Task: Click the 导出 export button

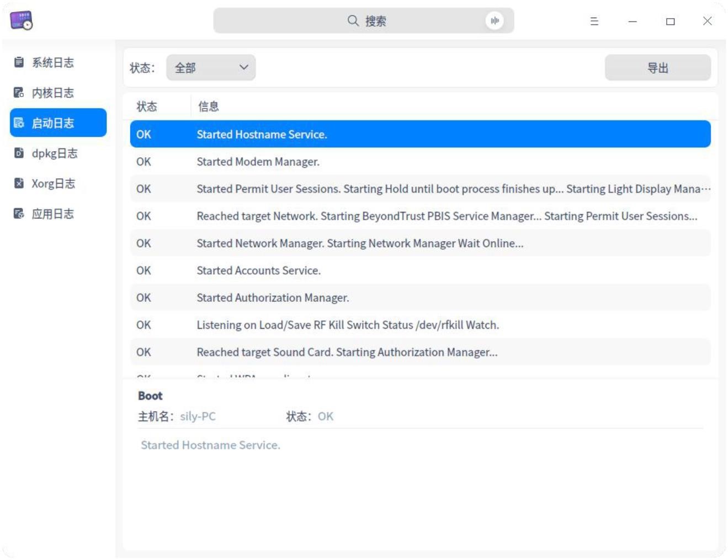Action: (657, 68)
